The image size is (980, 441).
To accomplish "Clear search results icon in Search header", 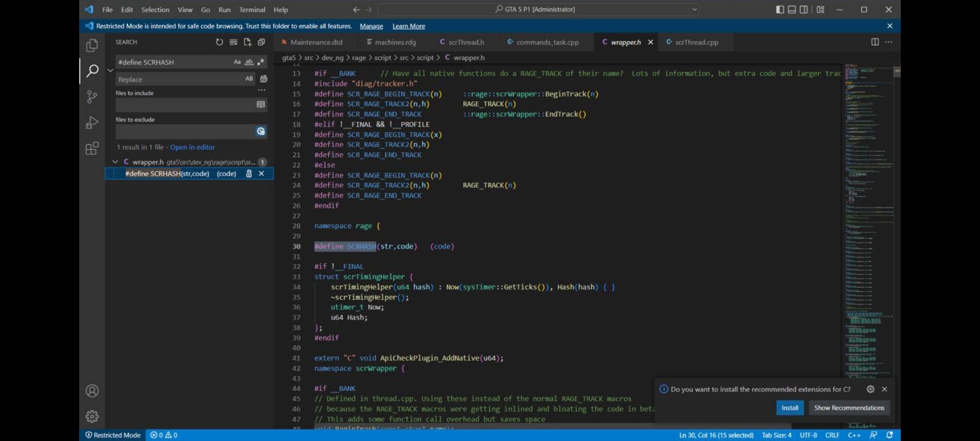I will click(x=233, y=42).
